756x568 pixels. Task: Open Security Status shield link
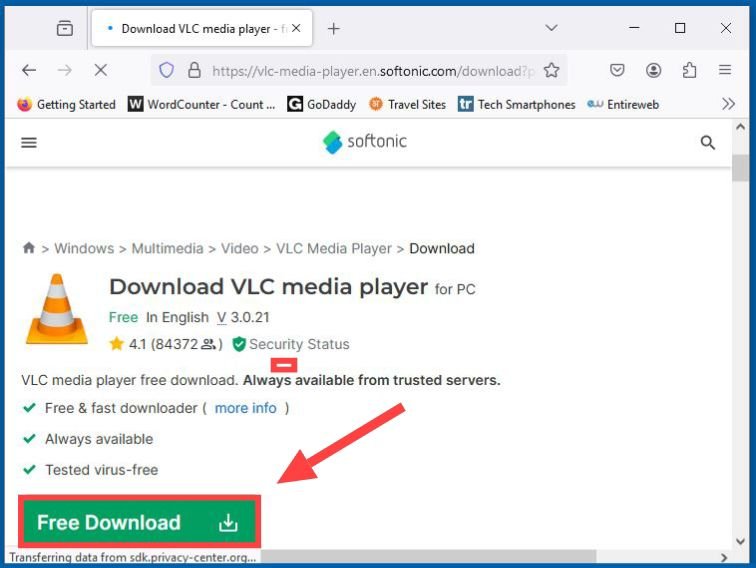click(x=291, y=344)
